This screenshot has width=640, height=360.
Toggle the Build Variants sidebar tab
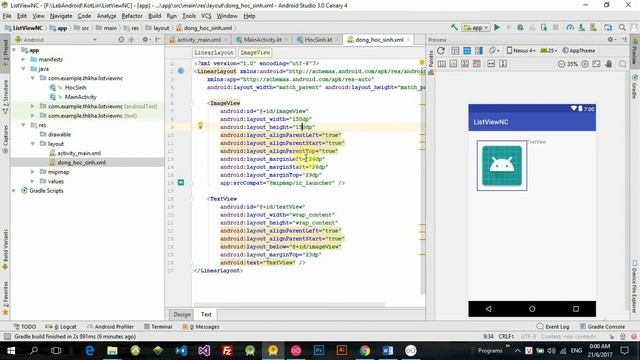click(x=5, y=249)
